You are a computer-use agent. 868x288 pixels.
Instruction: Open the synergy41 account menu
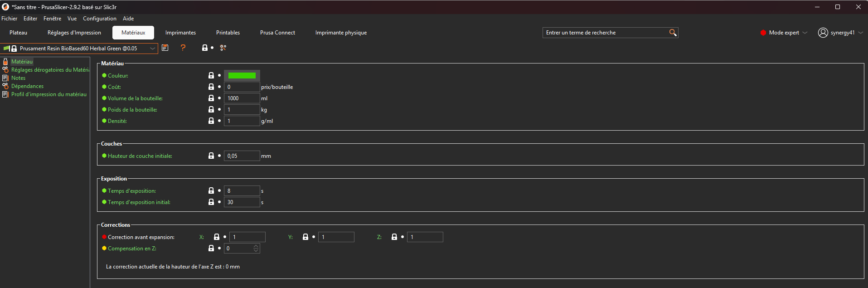[840, 33]
